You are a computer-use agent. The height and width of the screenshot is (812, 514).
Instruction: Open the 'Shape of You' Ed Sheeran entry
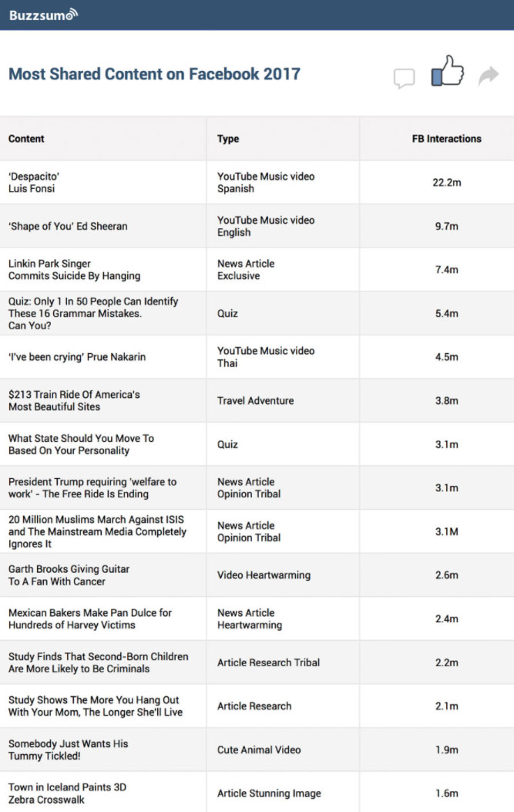(x=68, y=226)
